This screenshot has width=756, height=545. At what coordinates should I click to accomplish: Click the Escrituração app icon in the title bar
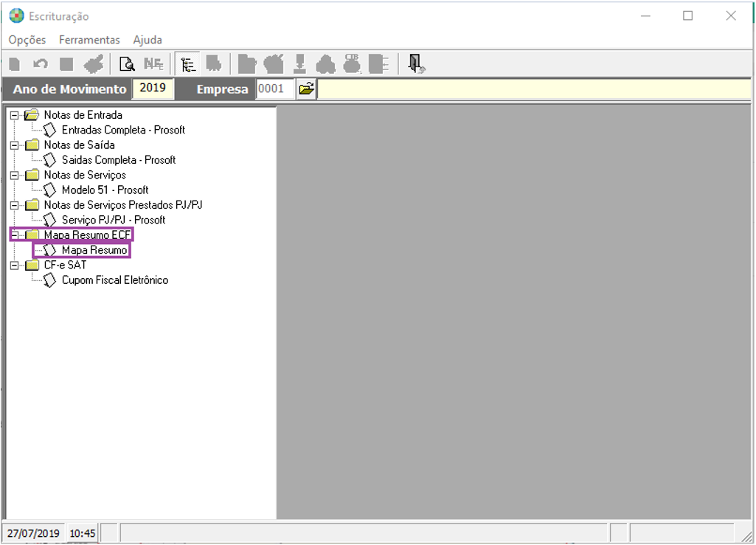click(x=16, y=16)
